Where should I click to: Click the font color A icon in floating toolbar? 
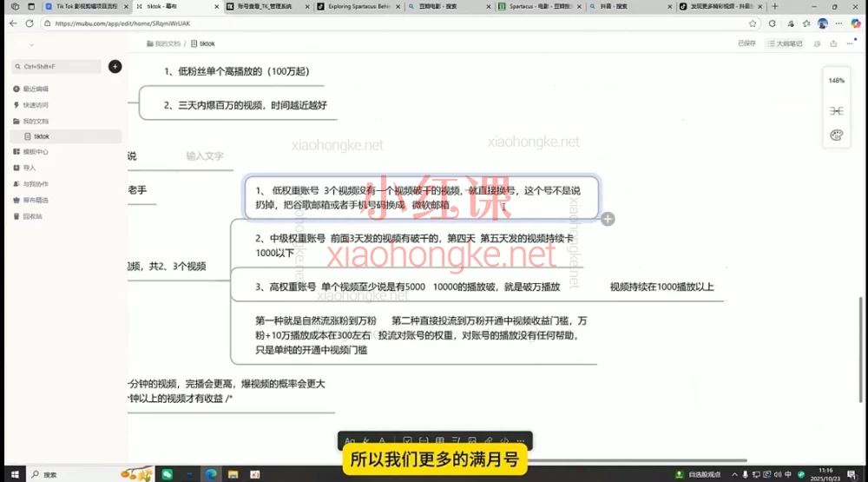[x=382, y=441]
